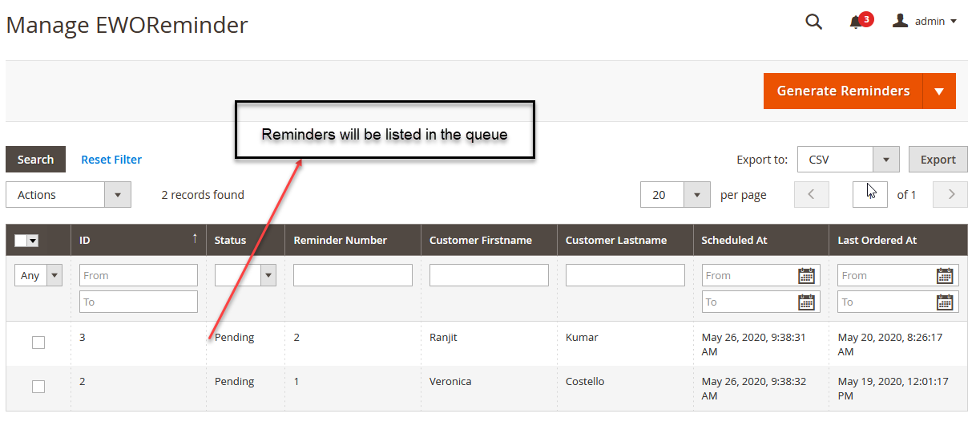The image size is (980, 442).
Task: Click the Search button
Action: [35, 160]
